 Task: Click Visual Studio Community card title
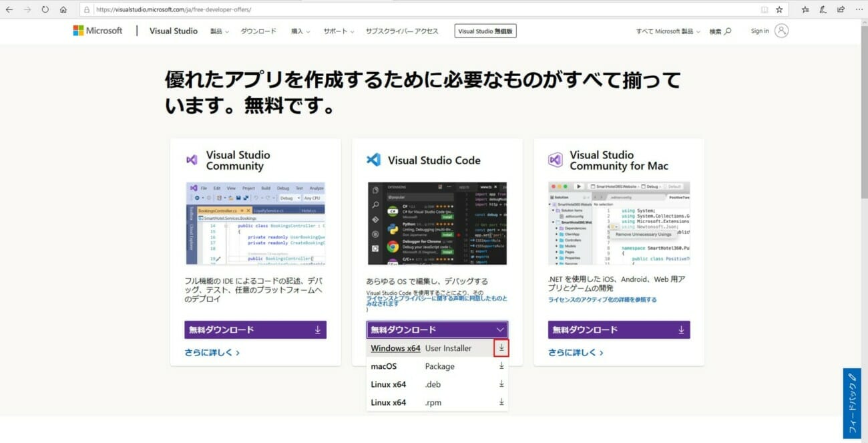238,160
